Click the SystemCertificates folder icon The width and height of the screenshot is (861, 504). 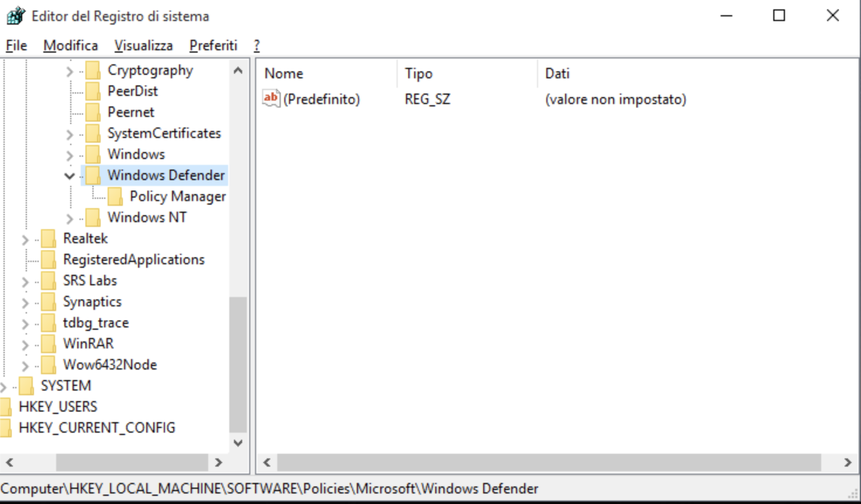pos(93,134)
